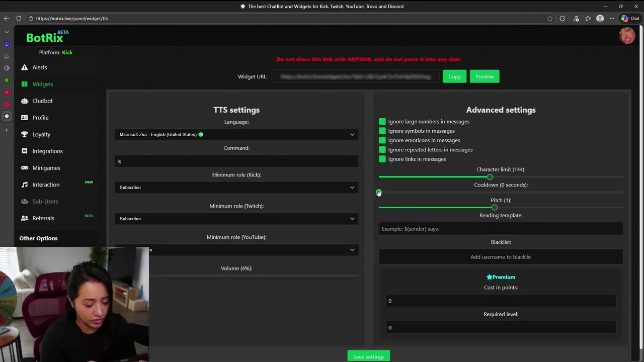Click the Cost in points field
The height and width of the screenshot is (362, 644).
coord(501,301)
